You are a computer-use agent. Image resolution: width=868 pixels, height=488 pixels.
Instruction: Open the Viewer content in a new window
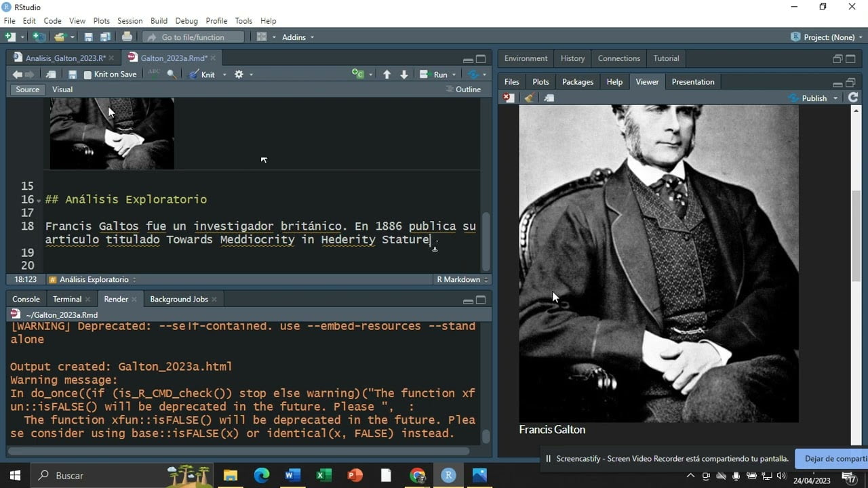549,98
